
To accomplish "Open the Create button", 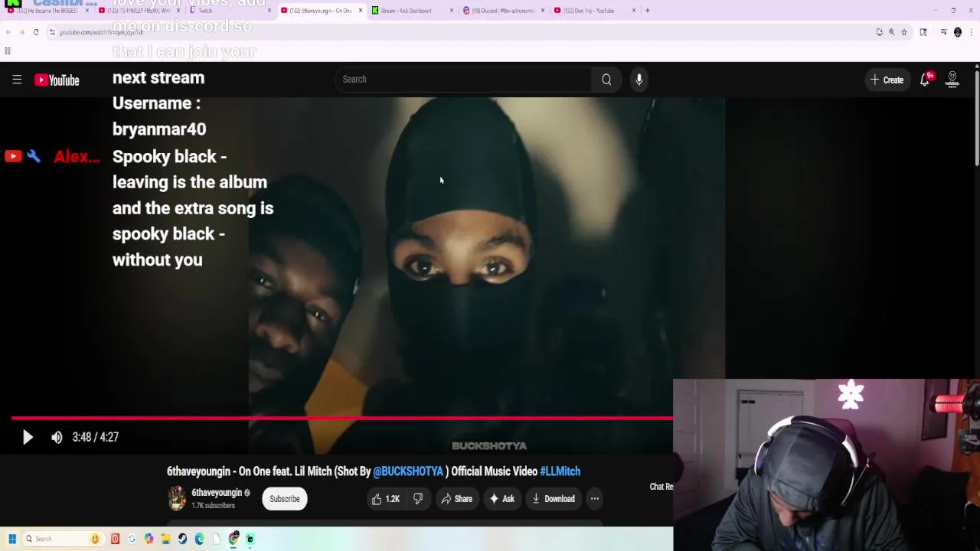I will 887,80.
